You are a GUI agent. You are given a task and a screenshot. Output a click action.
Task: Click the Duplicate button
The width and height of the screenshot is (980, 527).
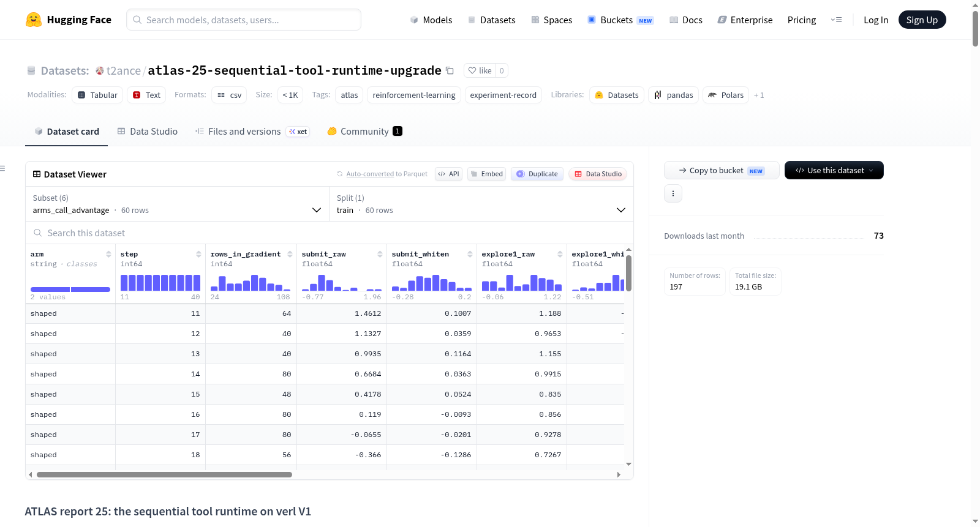537,174
